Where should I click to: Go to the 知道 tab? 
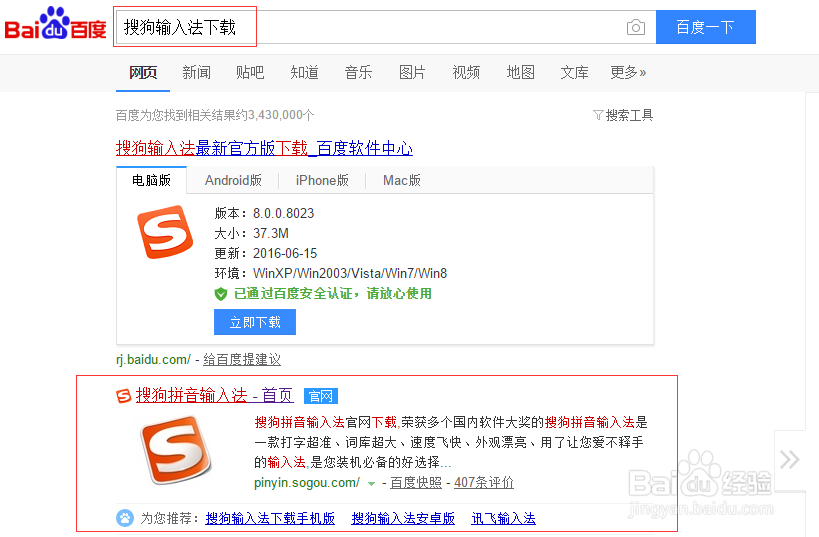[x=305, y=72]
